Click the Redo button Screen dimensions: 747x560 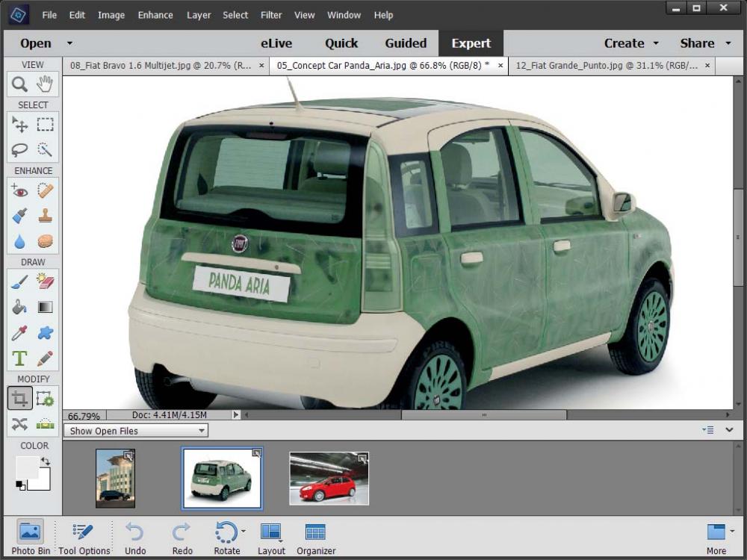(x=182, y=538)
